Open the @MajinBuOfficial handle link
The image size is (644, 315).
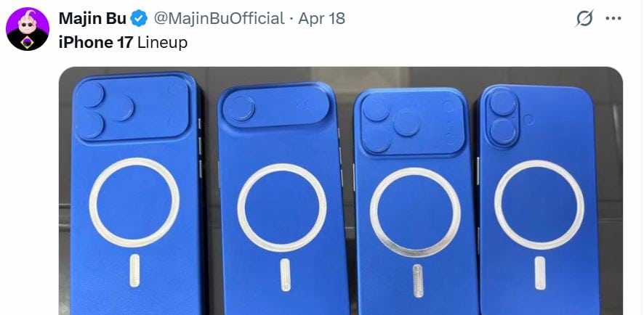tap(219, 18)
